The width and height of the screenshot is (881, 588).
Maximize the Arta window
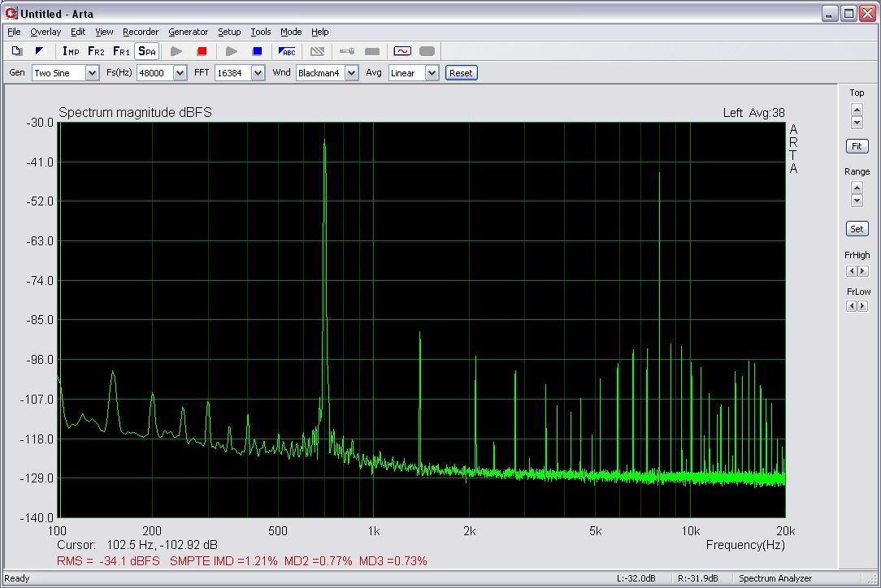[x=849, y=14]
